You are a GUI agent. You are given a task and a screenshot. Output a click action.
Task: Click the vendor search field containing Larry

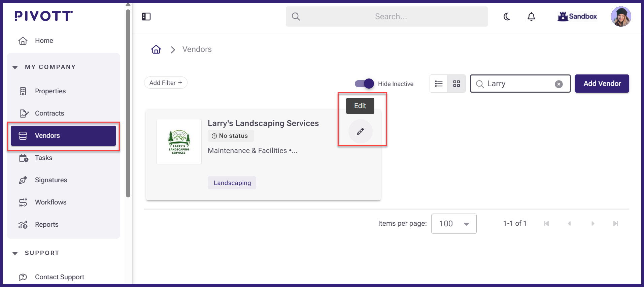coord(520,84)
